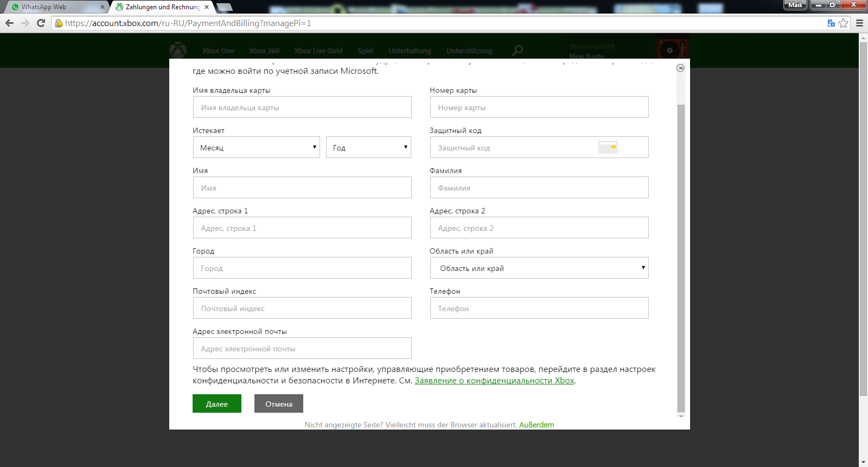
Task: Open the Xbox Live Gold menu
Action: (x=318, y=51)
